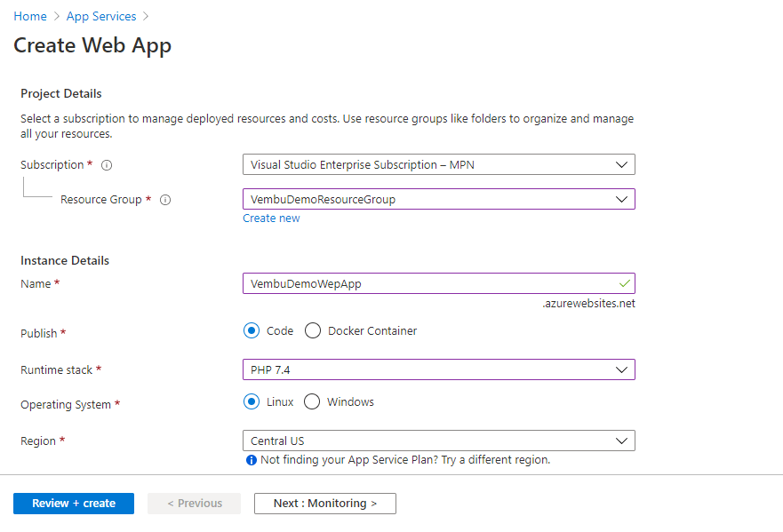This screenshot has width=783, height=532.
Task: Click the 'Select a subscription to manage' description text
Action: coord(327,126)
